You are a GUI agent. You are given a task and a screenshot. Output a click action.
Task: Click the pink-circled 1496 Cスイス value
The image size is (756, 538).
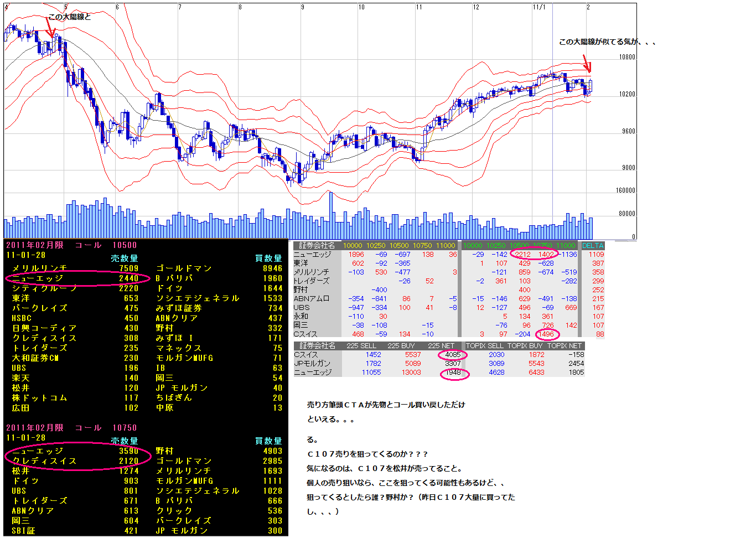pos(546,334)
